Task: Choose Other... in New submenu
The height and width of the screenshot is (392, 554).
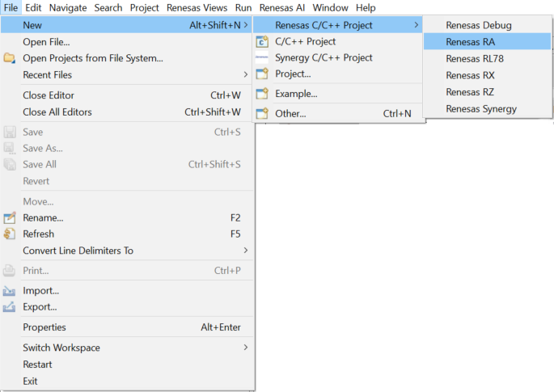Action: (338, 113)
